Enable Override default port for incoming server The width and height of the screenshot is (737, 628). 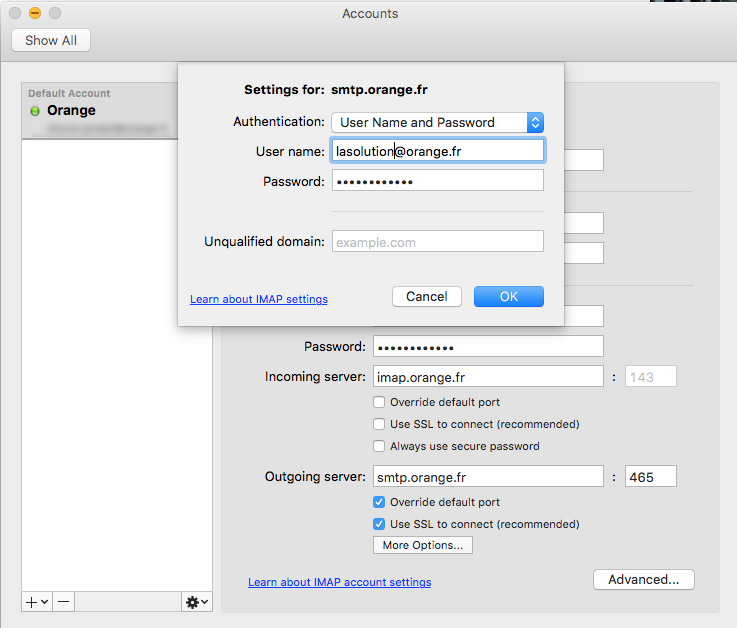[379, 402]
